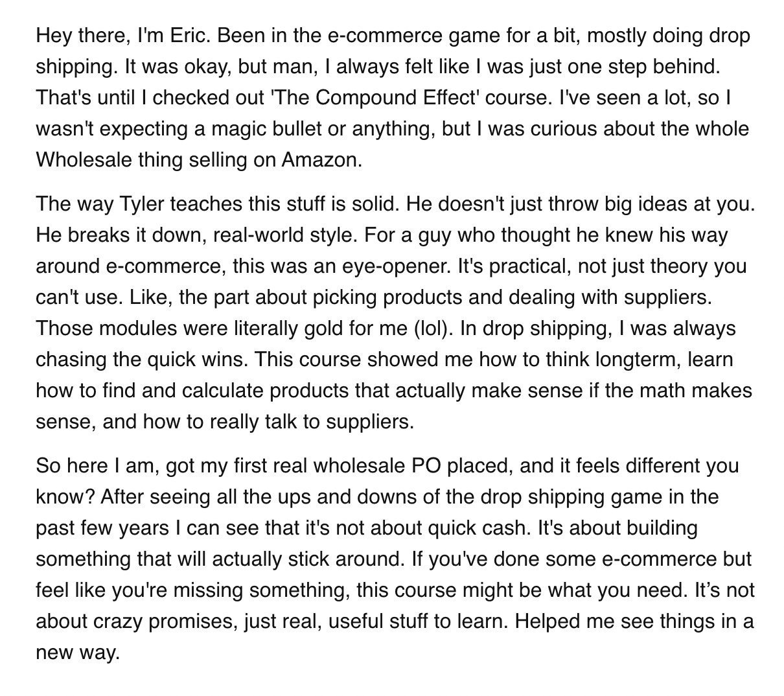This screenshot has height=696, width=784.
Task: Click the name 'Tyler'
Action: pyautogui.click(x=144, y=203)
